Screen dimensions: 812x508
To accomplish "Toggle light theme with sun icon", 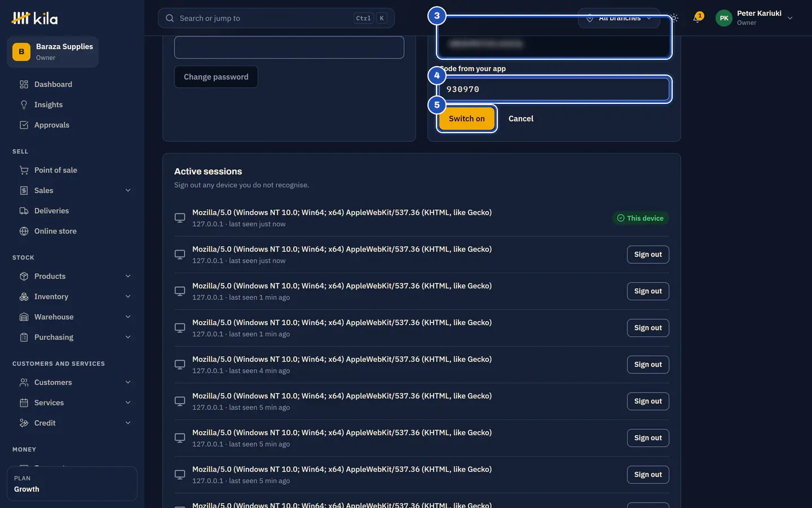I will 674,18.
